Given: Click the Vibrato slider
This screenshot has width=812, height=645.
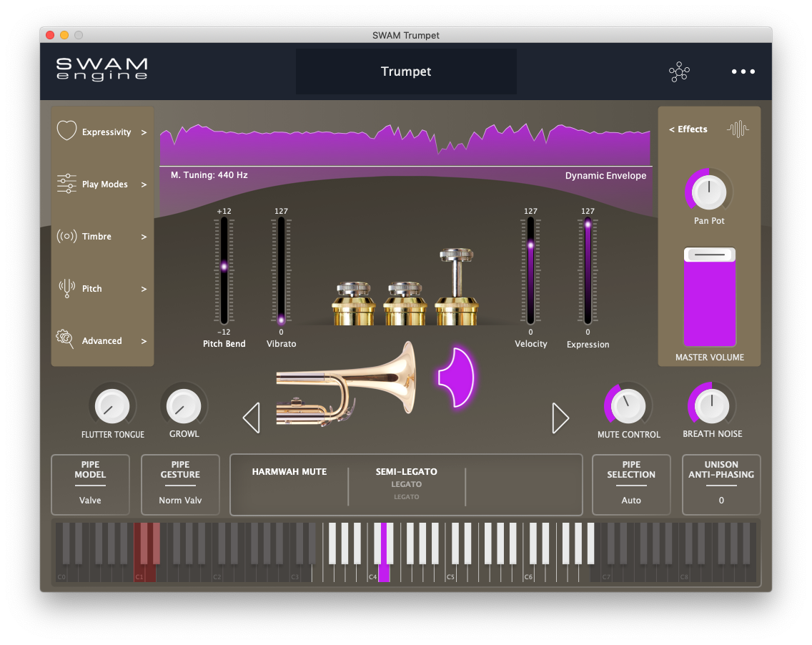Looking at the screenshot, I should coord(281,270).
